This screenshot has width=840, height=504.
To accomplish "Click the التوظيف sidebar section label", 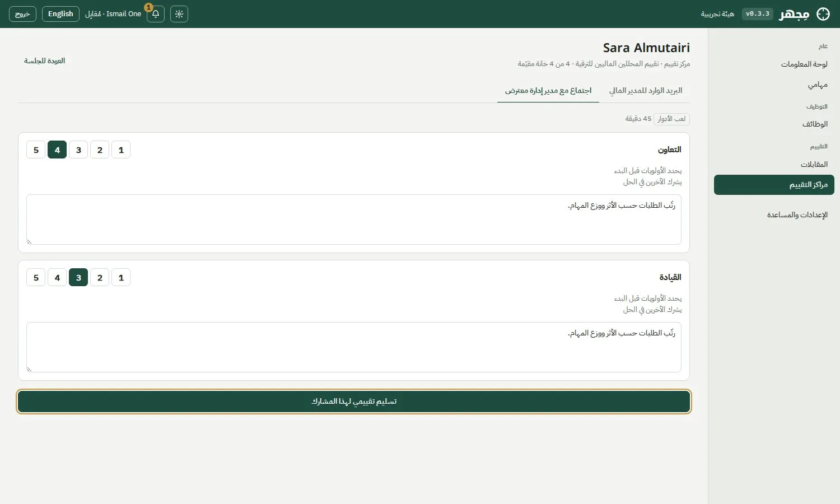I will coord(817,107).
